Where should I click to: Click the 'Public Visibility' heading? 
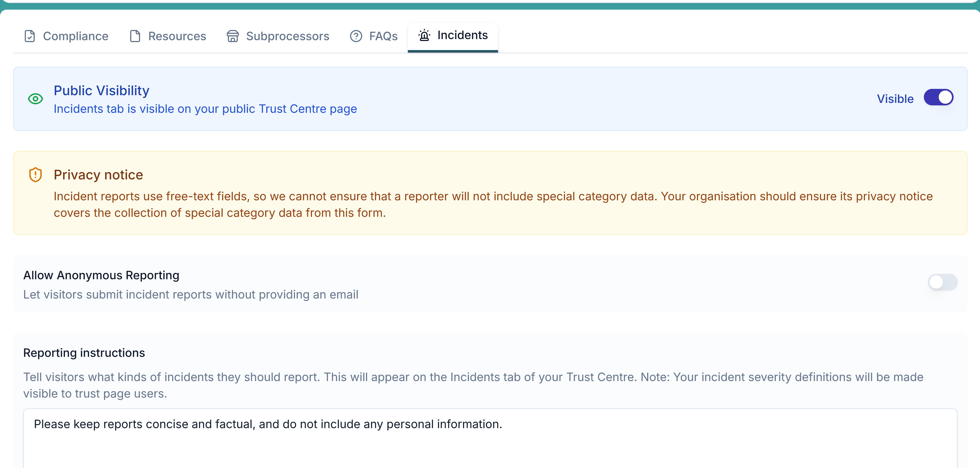(x=102, y=91)
